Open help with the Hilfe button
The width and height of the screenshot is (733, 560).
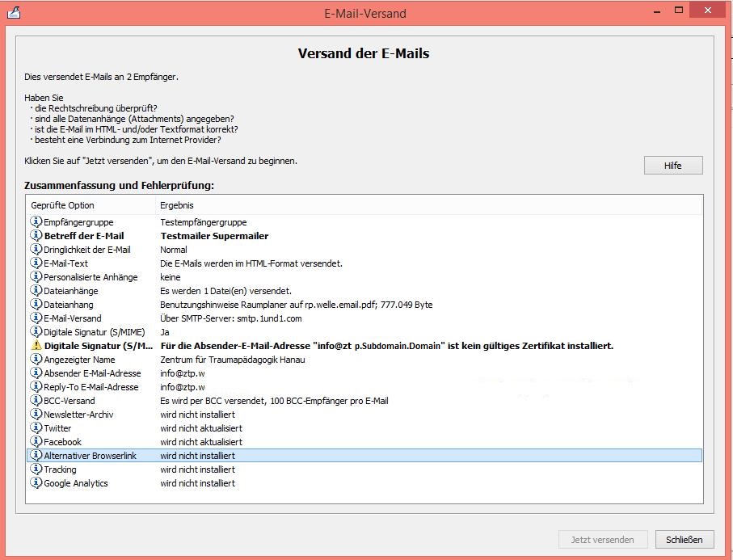[x=672, y=166]
